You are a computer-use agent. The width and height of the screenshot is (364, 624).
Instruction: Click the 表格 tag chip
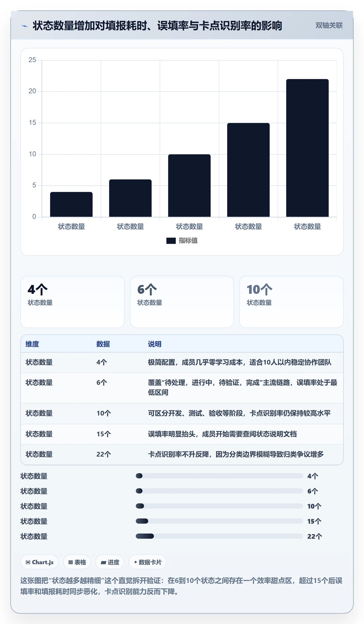[77, 562]
